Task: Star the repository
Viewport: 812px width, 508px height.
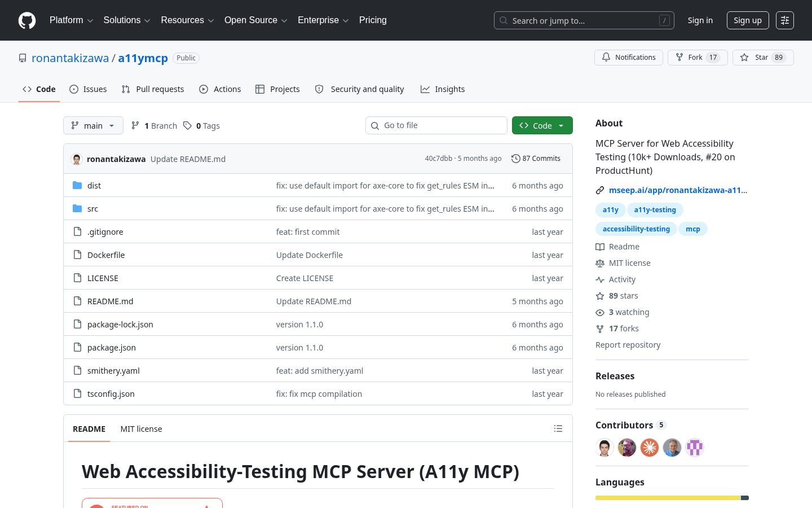Action: pyautogui.click(x=763, y=58)
